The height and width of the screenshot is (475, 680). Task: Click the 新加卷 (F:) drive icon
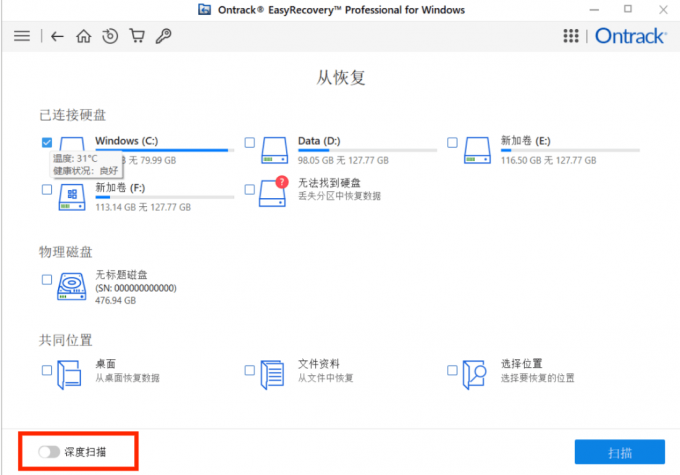pos(72,197)
